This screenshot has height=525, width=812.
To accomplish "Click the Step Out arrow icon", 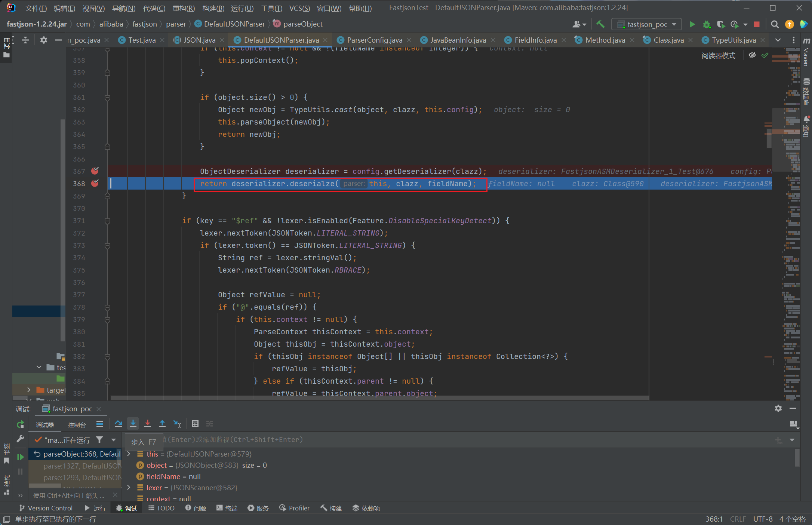I will 162,424.
